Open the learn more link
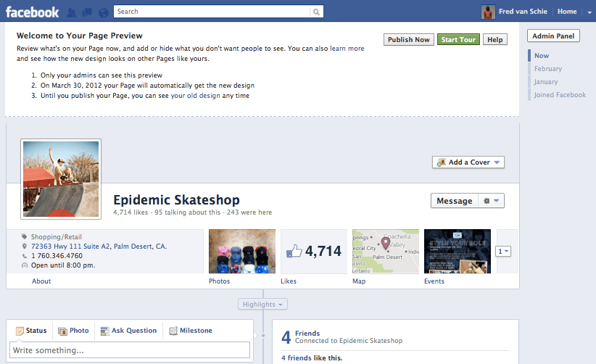596x364 pixels. click(x=347, y=49)
